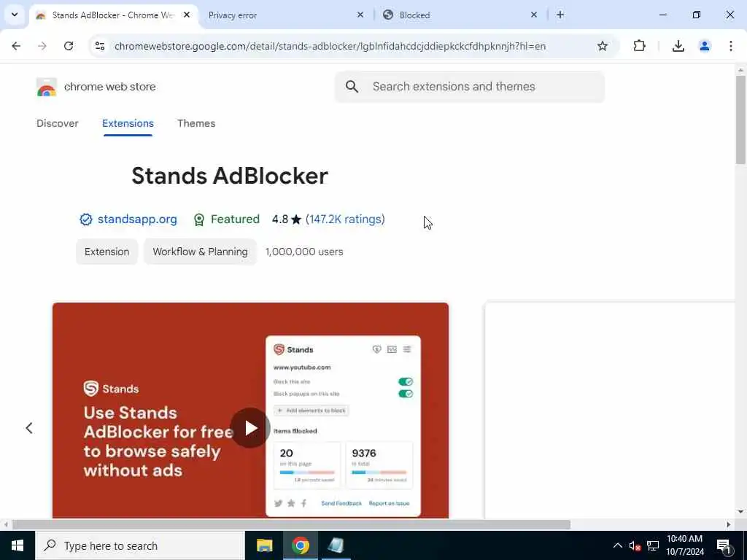Switch to the Stands AdBlocker tab
Screen dimensions: 747x560
click(112, 15)
